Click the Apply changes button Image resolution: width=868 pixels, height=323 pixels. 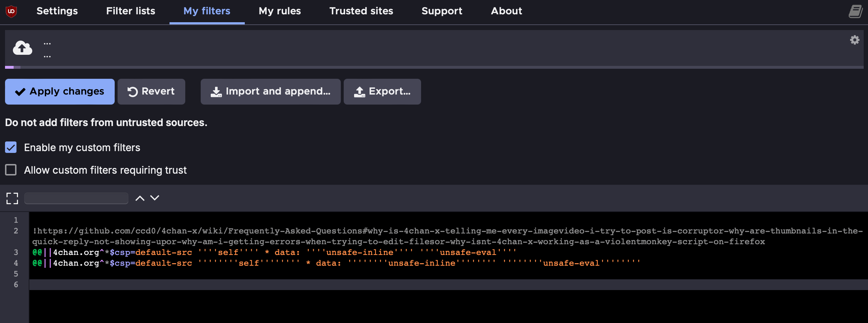60,92
